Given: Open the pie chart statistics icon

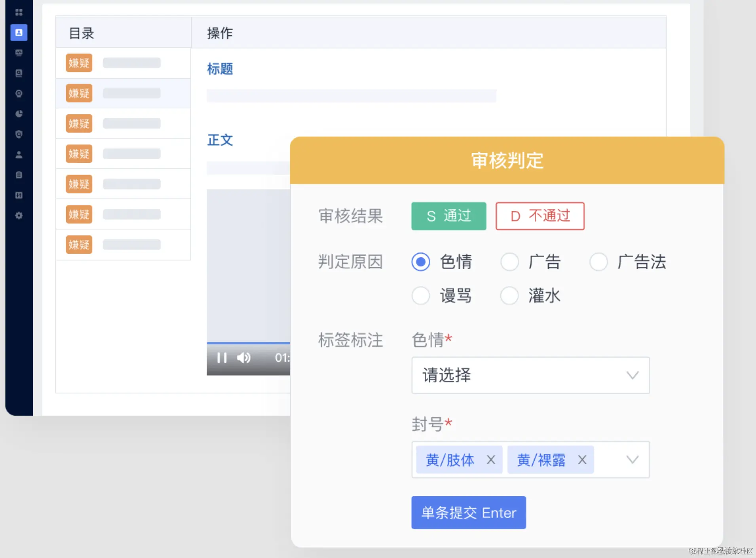Looking at the screenshot, I should (19, 114).
